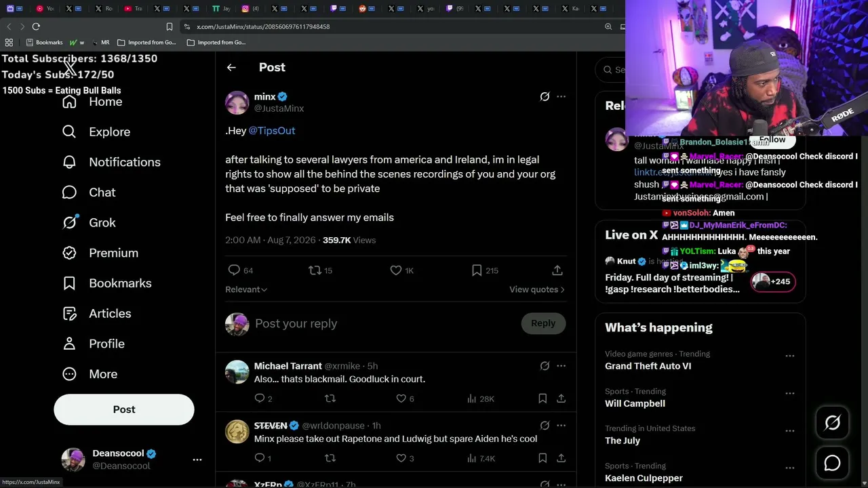Expand the Relevant sort dropdown
868x488 pixels.
[x=246, y=289]
